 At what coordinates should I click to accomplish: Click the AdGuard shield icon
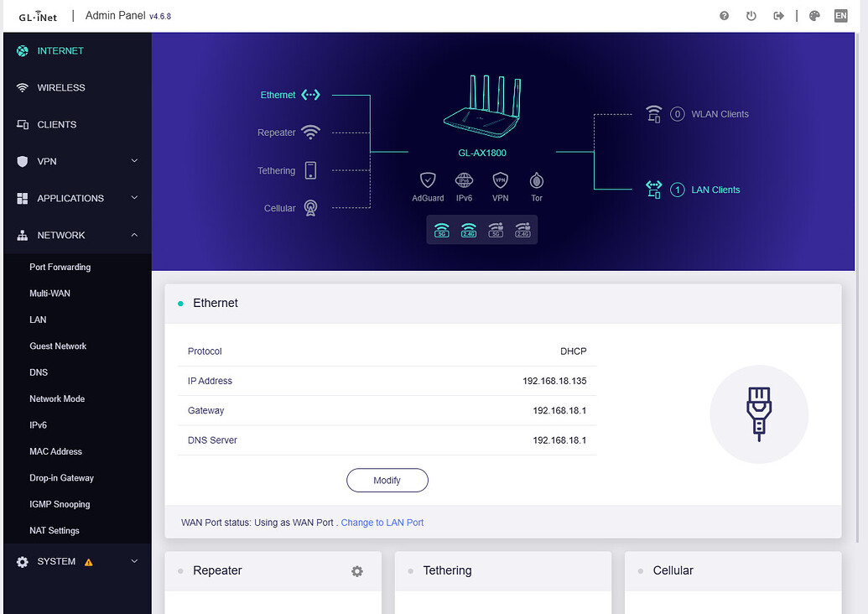tap(428, 180)
